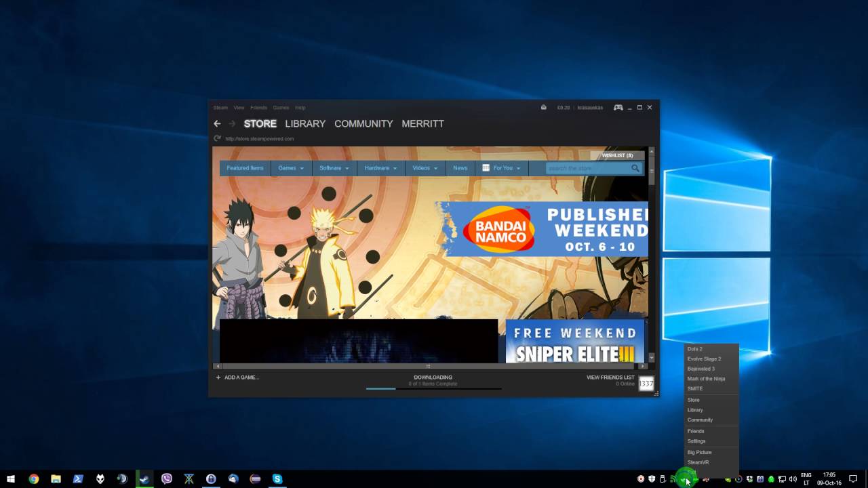Select SteamVR in tray menu
Image resolution: width=868 pixels, height=488 pixels.
[698, 462]
